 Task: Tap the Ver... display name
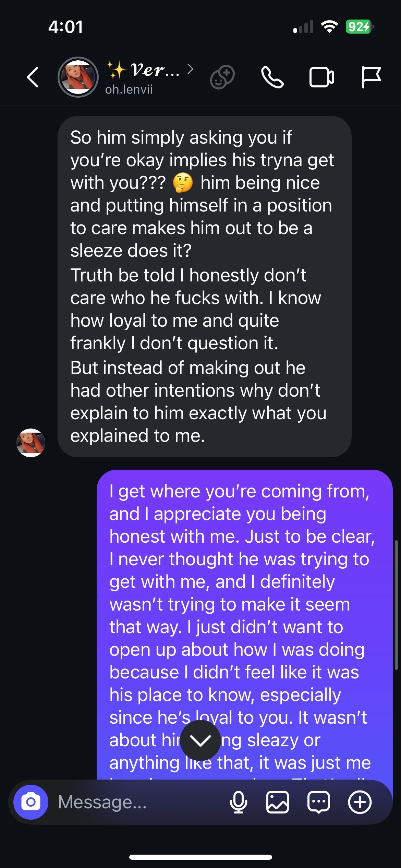[155, 70]
